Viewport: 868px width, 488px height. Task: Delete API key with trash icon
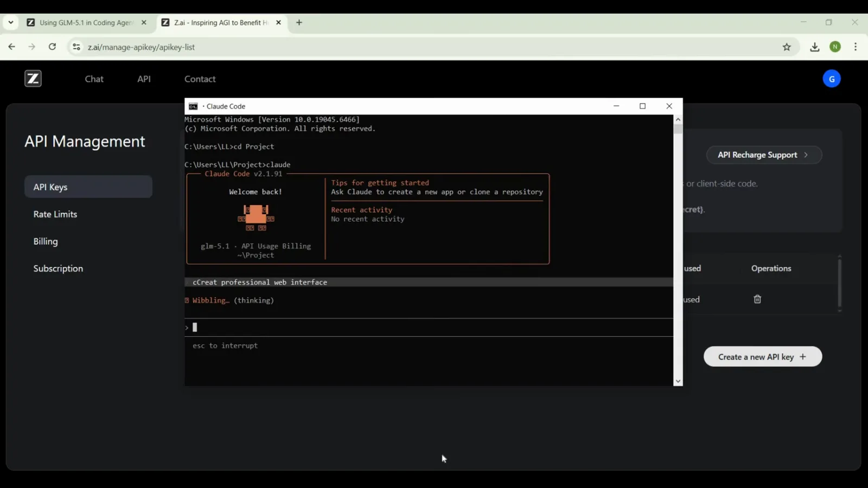[x=757, y=299]
